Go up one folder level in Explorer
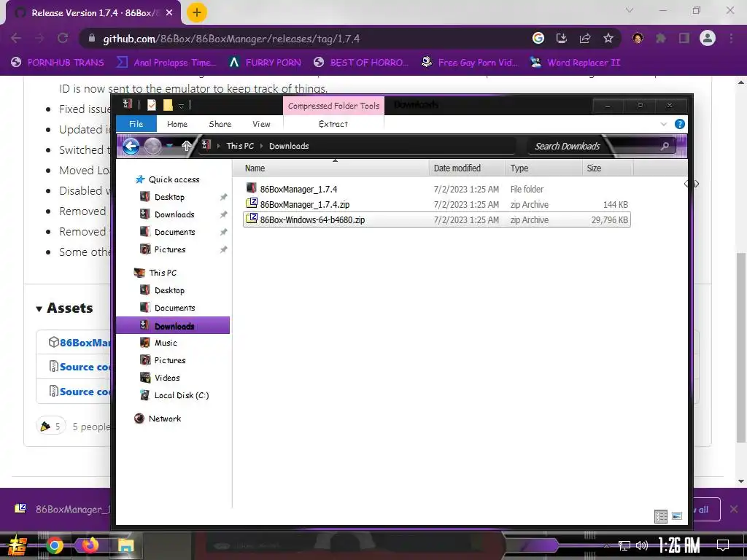Image resolution: width=747 pixels, height=560 pixels. tap(186, 146)
